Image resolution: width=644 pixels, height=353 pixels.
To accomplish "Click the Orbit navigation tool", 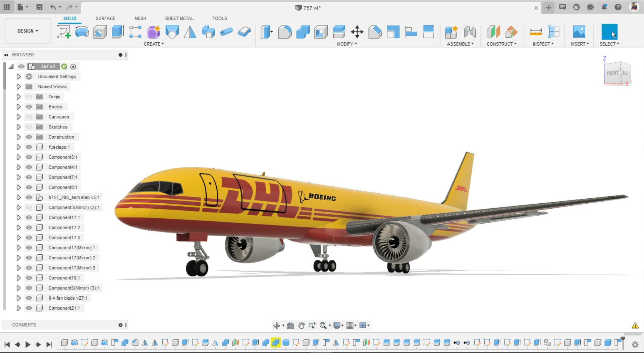I will [x=276, y=325].
